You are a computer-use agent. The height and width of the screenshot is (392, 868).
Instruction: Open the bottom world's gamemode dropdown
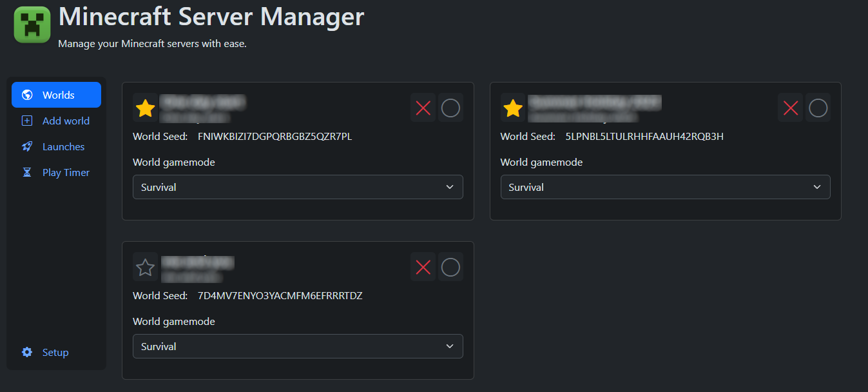(x=298, y=346)
